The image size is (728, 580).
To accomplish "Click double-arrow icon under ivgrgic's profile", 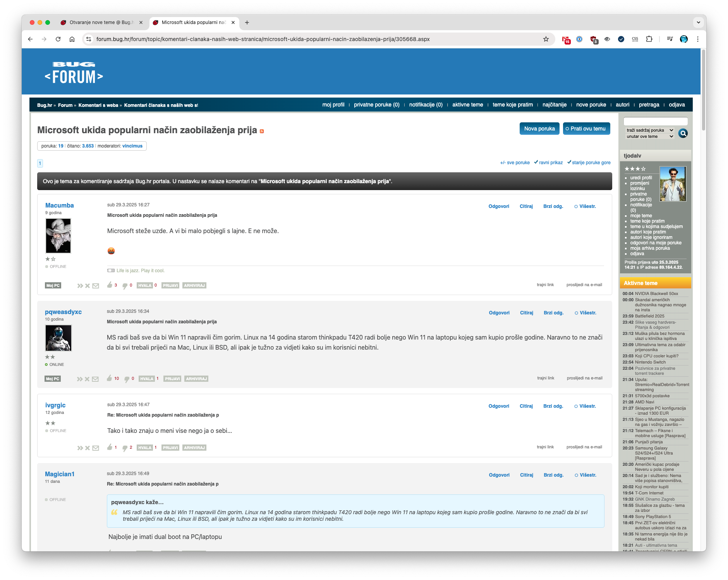I will [80, 448].
